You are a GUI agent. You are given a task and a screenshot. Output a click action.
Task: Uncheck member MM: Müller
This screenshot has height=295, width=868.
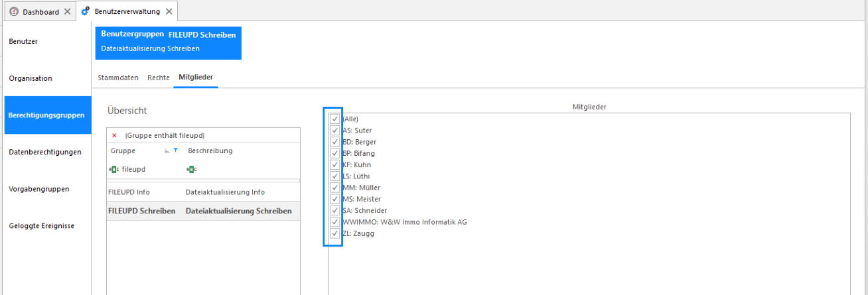[334, 188]
